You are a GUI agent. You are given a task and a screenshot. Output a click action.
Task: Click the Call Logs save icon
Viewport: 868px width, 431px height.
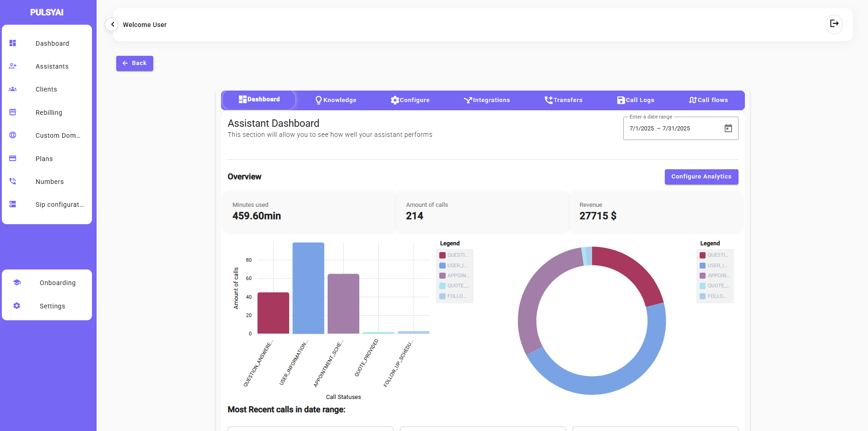point(621,100)
